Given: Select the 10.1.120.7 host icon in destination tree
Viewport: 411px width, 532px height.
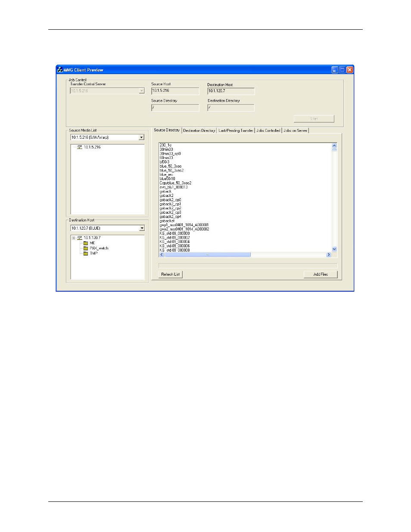Looking at the screenshot, I should click(80, 238).
